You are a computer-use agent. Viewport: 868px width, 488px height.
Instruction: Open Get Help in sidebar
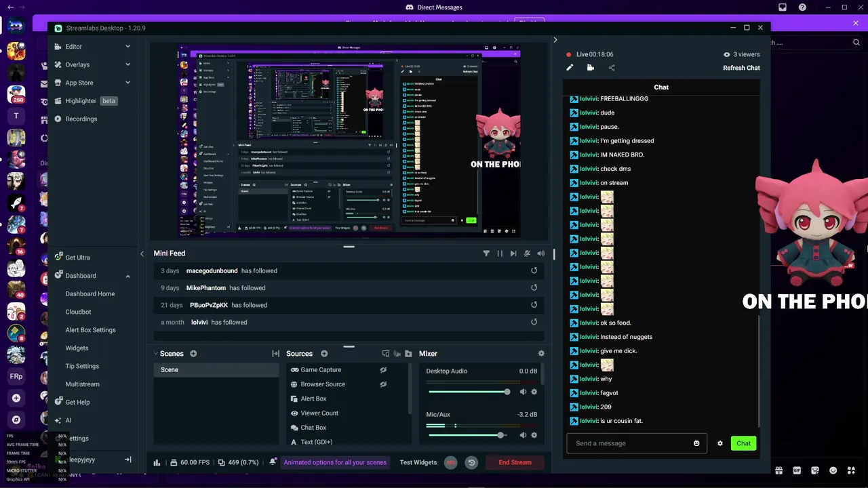77,403
